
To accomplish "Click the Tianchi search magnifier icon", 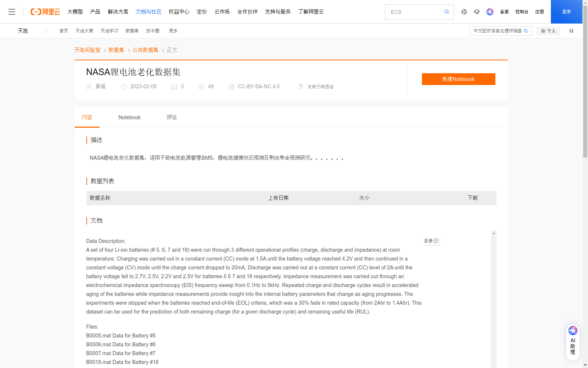I will pyautogui.click(x=526, y=31).
